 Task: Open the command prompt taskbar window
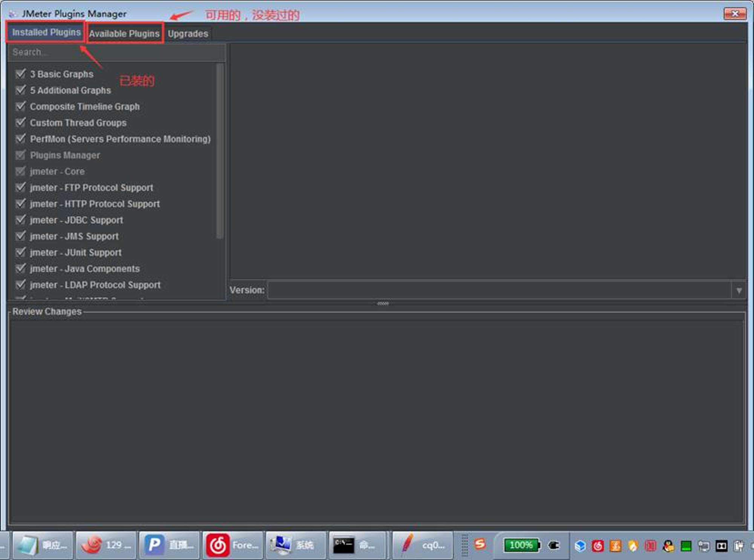[357, 545]
